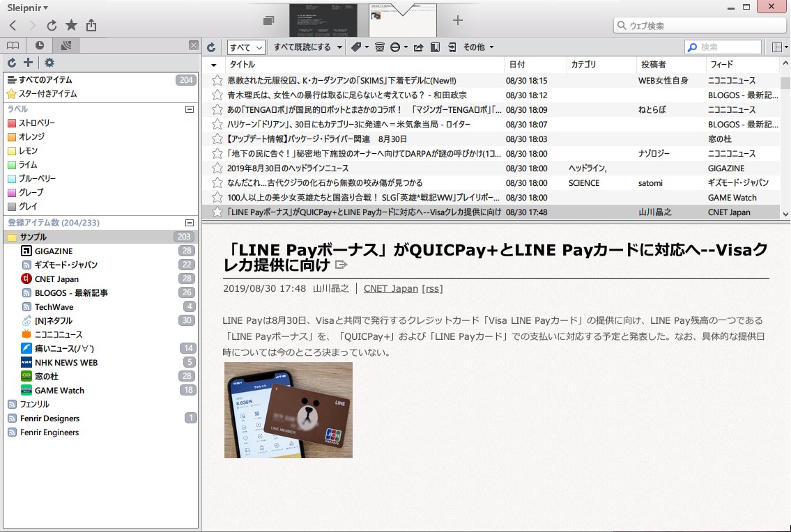Screen dimensions: 791x532
Task: Open the arrow next to すべて既読にする
Action: click(339, 47)
